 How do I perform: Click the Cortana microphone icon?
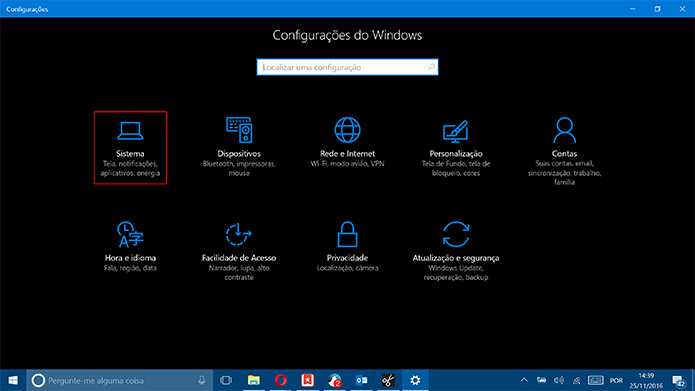click(202, 380)
